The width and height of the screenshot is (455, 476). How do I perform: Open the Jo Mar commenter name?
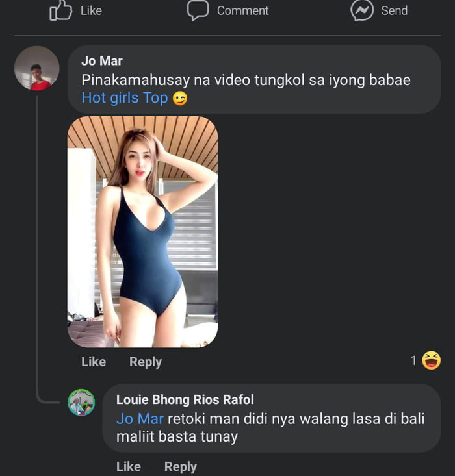pyautogui.click(x=102, y=61)
